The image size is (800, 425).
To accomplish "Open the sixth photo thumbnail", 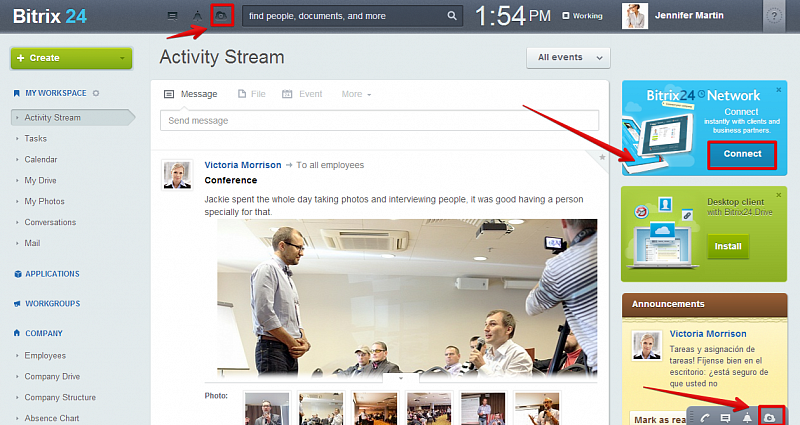I will (x=537, y=408).
